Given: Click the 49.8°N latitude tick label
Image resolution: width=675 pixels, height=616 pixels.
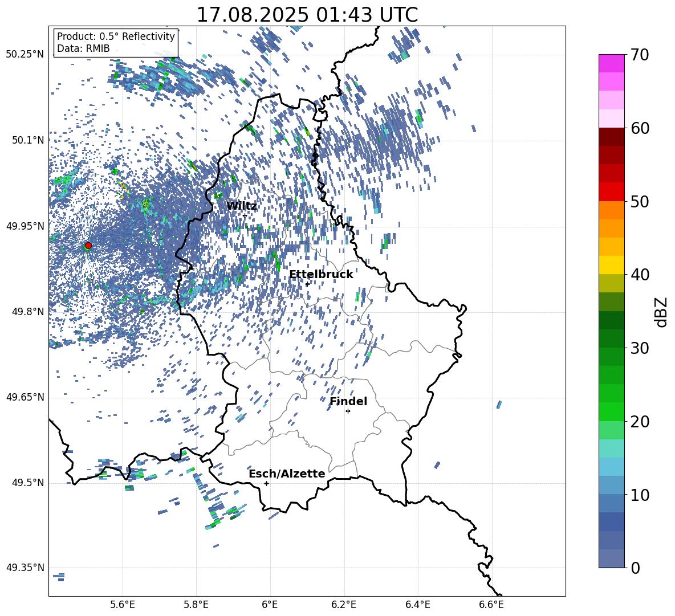Looking at the screenshot, I should (27, 312).
